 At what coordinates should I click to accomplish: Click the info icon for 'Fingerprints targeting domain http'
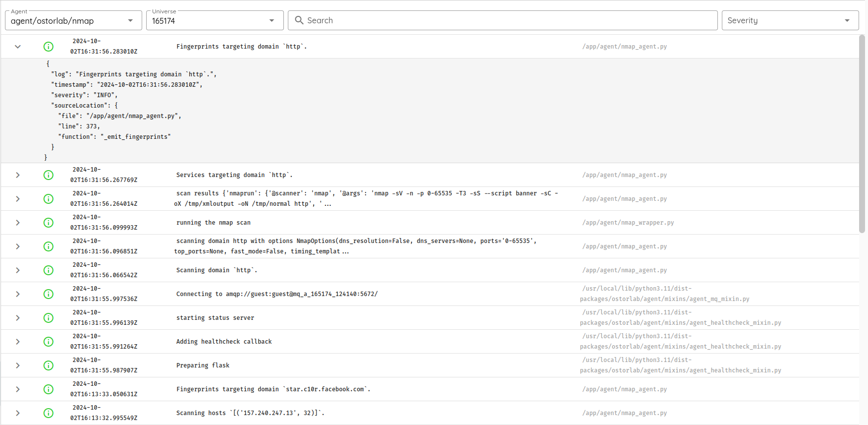[49, 47]
